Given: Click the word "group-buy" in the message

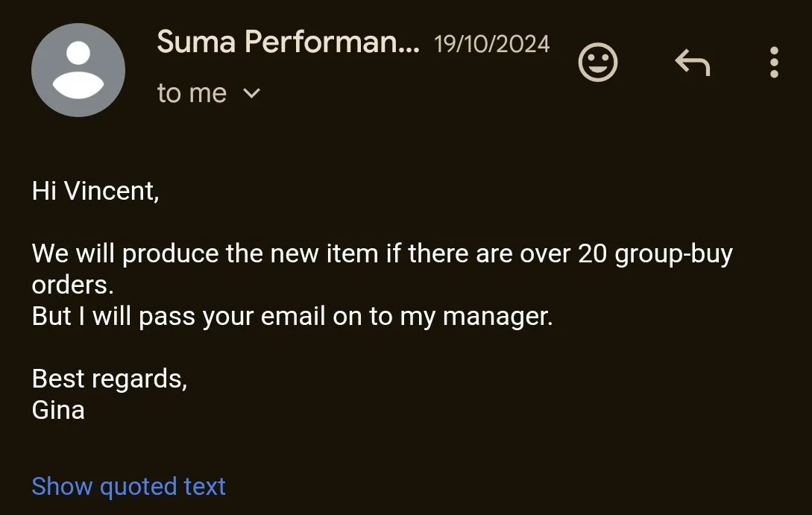Looking at the screenshot, I should coord(673,254).
